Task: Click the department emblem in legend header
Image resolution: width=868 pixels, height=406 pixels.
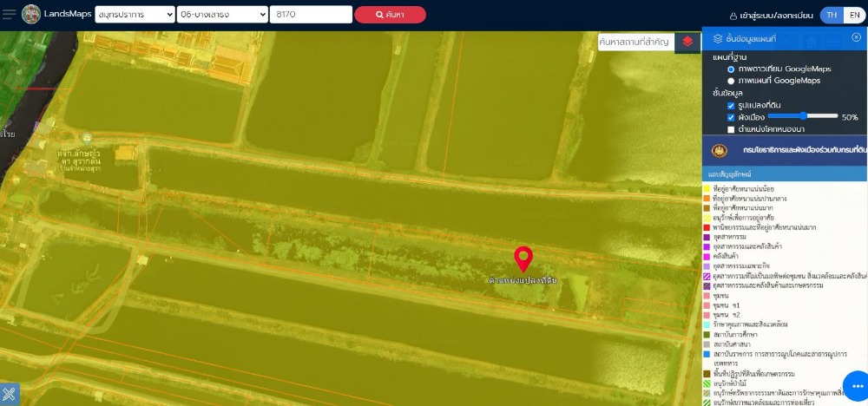Action: (x=719, y=150)
